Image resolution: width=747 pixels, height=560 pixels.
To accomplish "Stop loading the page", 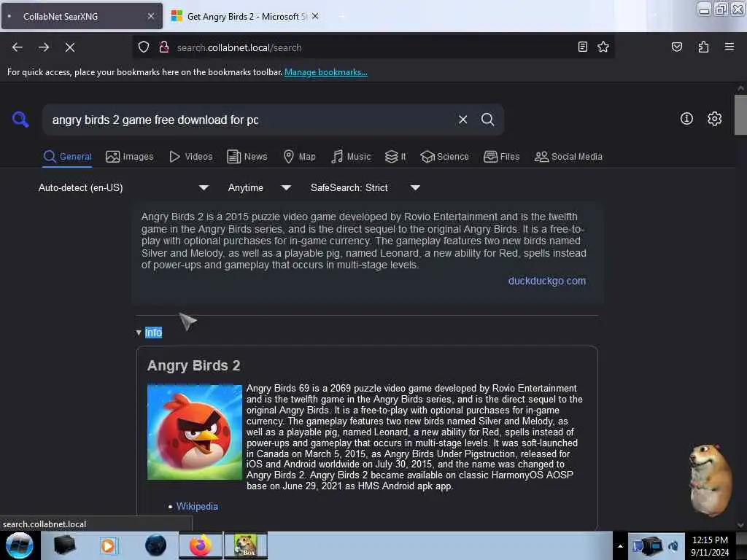I will (70, 47).
